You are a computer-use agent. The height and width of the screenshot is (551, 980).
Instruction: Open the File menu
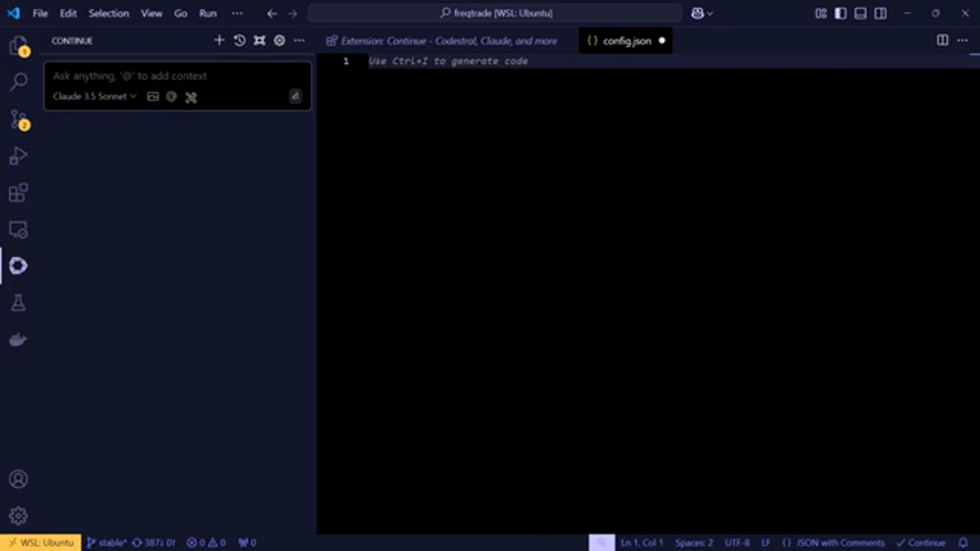40,13
